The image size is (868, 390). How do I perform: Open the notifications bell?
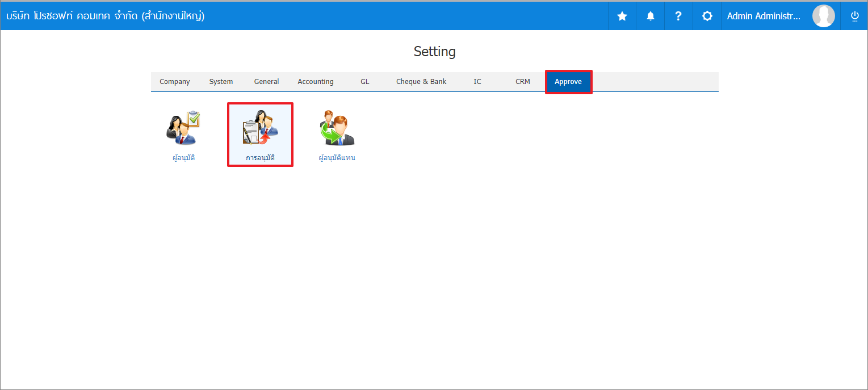pos(651,16)
